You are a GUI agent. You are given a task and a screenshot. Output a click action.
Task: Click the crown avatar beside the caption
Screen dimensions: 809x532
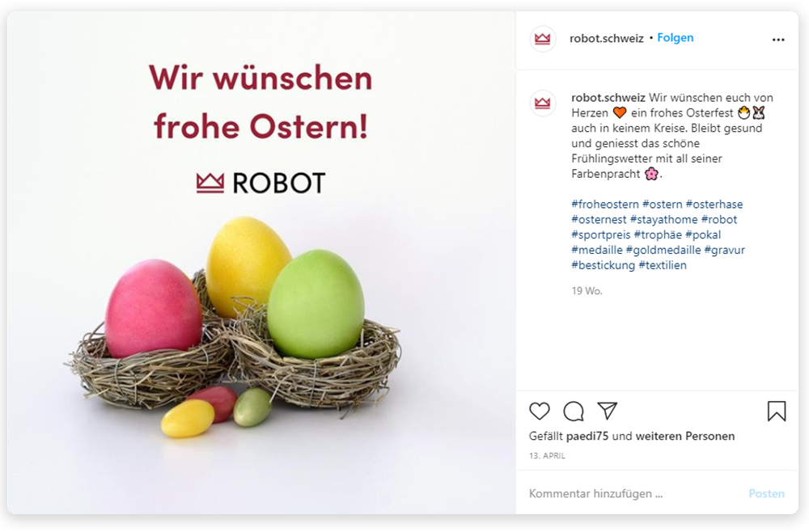(542, 103)
